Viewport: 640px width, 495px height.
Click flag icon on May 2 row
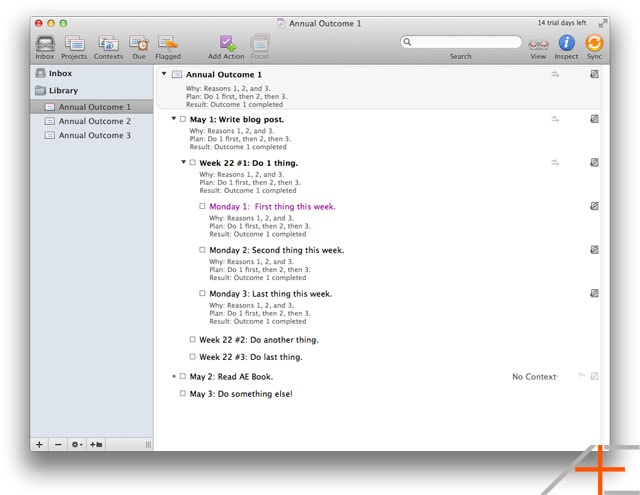tap(581, 375)
